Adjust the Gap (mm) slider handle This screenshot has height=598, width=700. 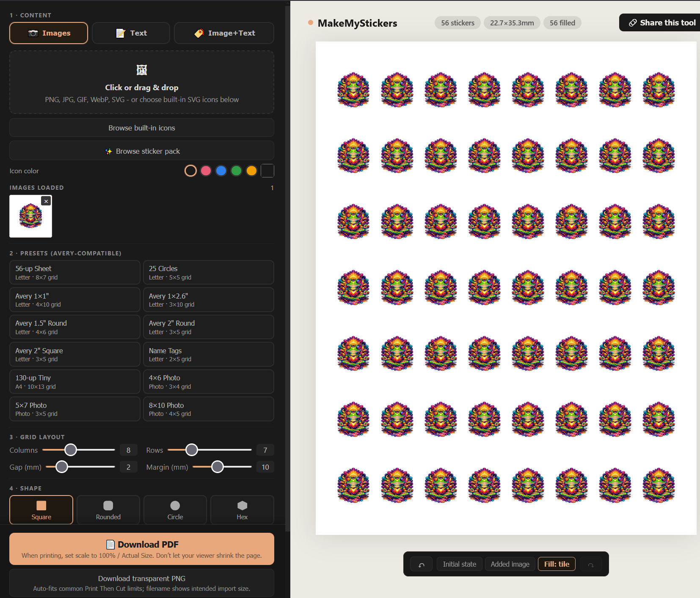[62, 467]
